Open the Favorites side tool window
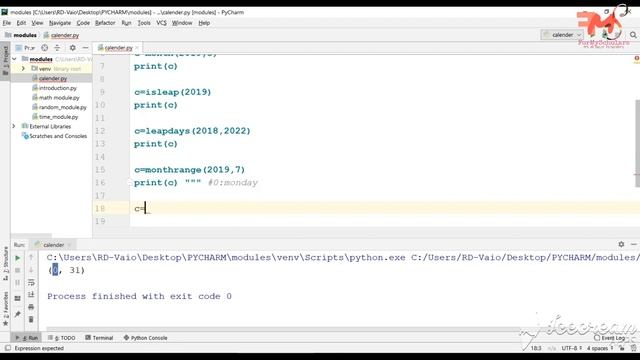This screenshot has width=640, height=360. point(5,308)
